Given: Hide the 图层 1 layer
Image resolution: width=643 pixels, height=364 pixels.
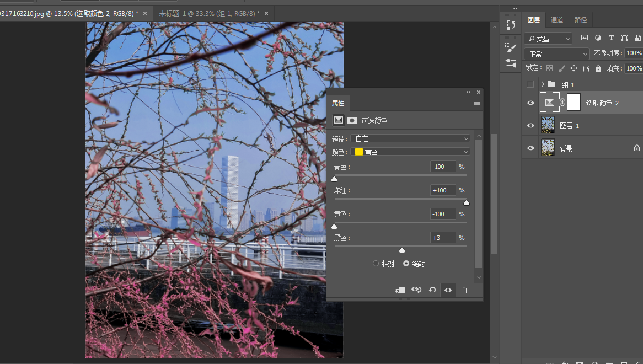Looking at the screenshot, I should click(x=531, y=126).
